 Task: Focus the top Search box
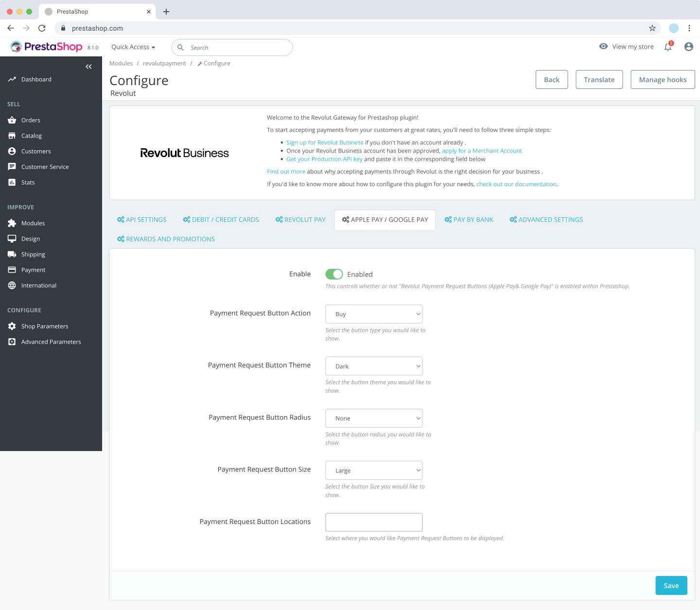[232, 48]
